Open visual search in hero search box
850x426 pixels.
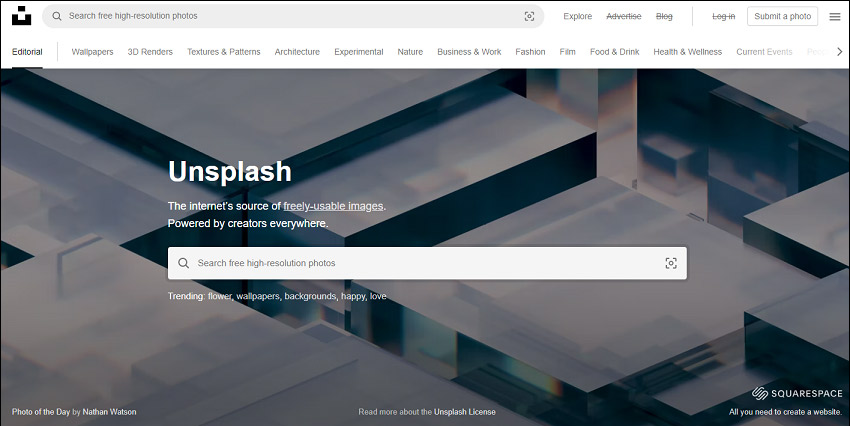[x=671, y=263]
